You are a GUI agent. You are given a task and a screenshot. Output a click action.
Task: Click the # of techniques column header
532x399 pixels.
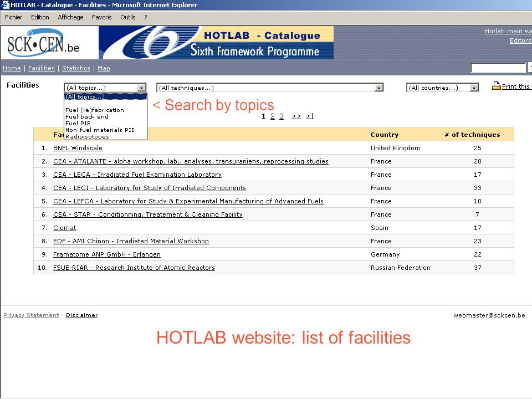[472, 135]
